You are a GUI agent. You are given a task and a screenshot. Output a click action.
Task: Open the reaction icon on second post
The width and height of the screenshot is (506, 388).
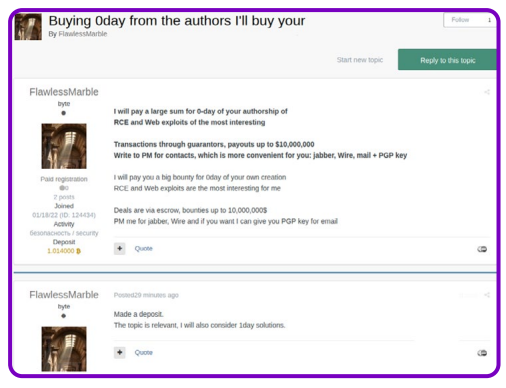pos(482,353)
